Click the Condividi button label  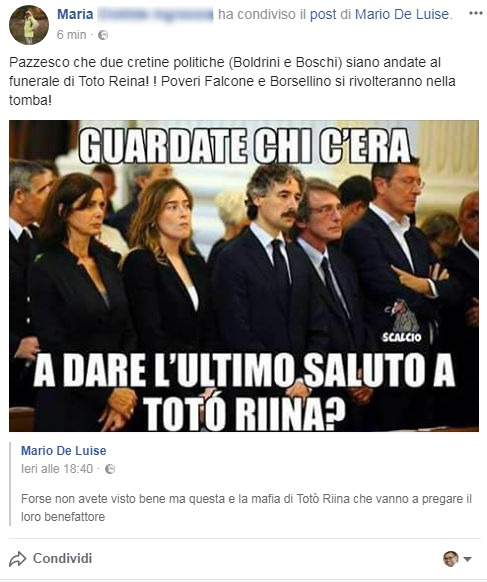62,558
